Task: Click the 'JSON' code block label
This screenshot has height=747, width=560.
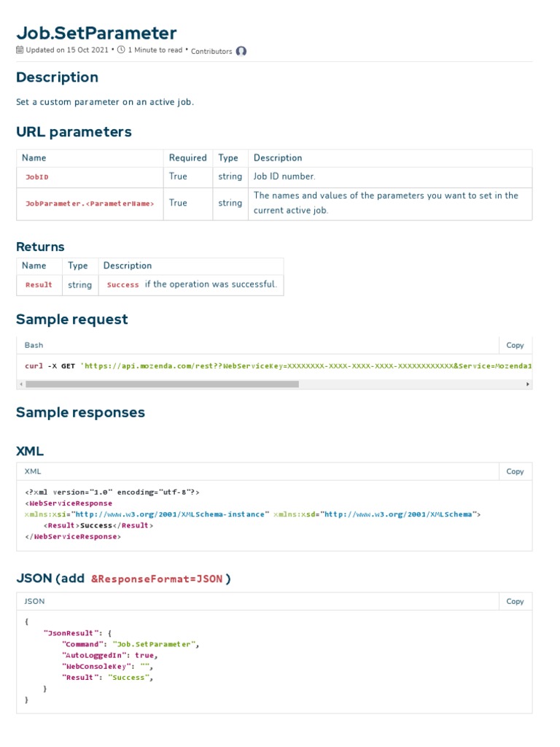Action: (x=34, y=602)
